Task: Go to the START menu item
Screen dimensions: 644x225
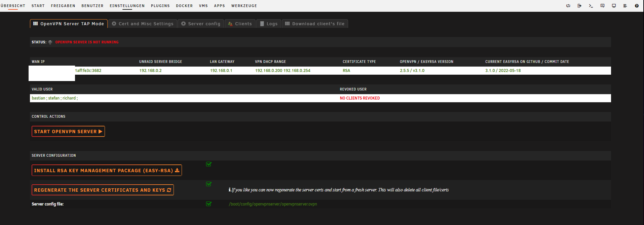Action: pyautogui.click(x=38, y=6)
